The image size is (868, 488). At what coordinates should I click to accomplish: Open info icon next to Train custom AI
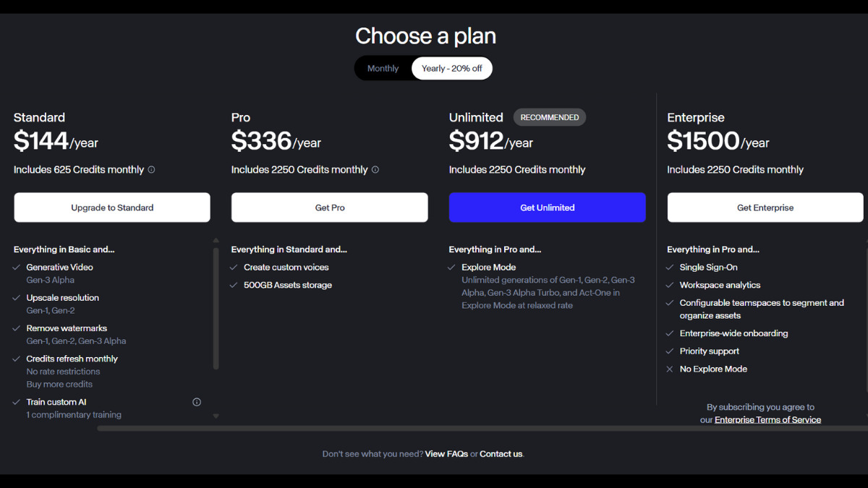[197, 402]
